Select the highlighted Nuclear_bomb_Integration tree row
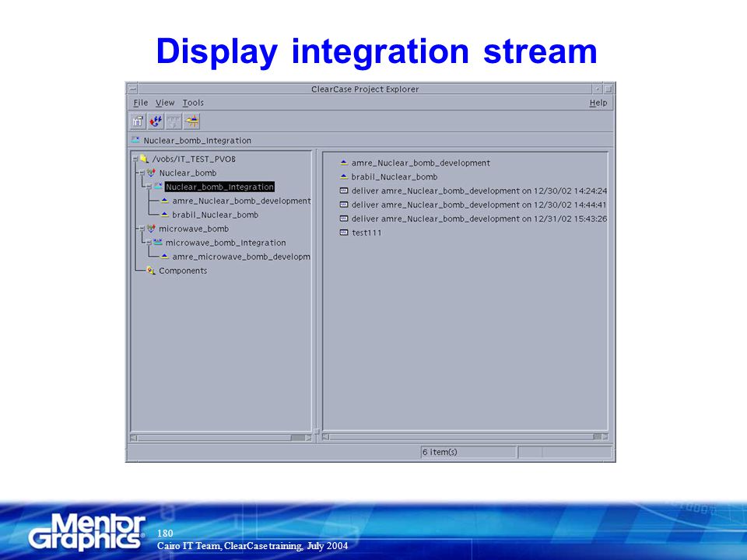 tap(219, 187)
